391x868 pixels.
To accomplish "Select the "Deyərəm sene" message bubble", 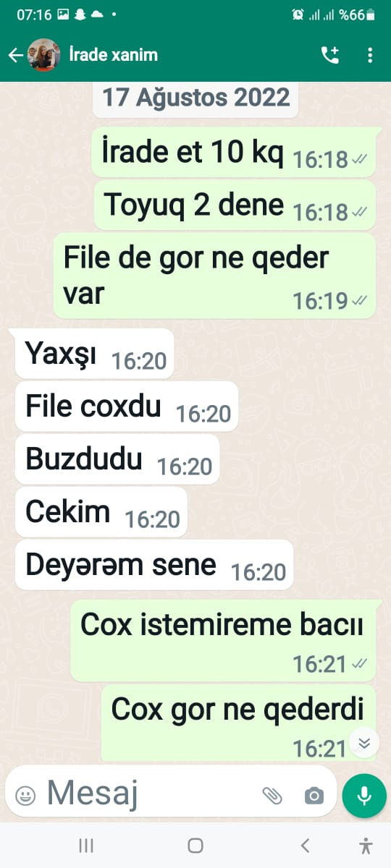I will pyautogui.click(x=154, y=565).
